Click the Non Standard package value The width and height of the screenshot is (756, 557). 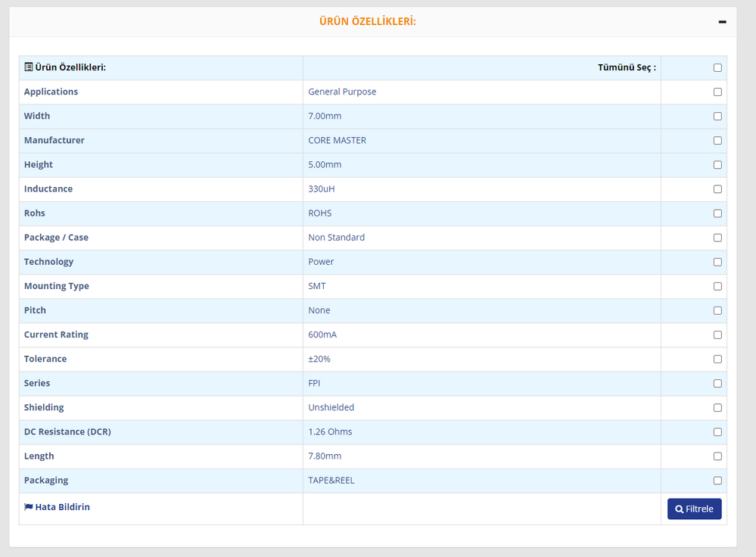pyautogui.click(x=336, y=238)
